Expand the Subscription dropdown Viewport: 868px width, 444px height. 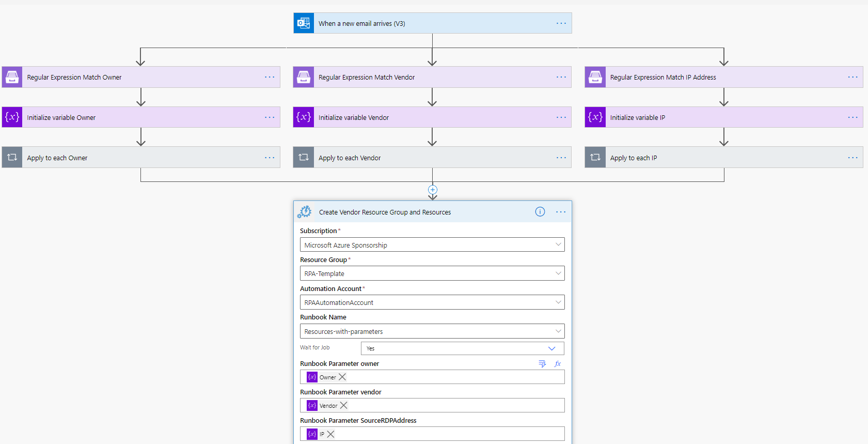tap(558, 245)
